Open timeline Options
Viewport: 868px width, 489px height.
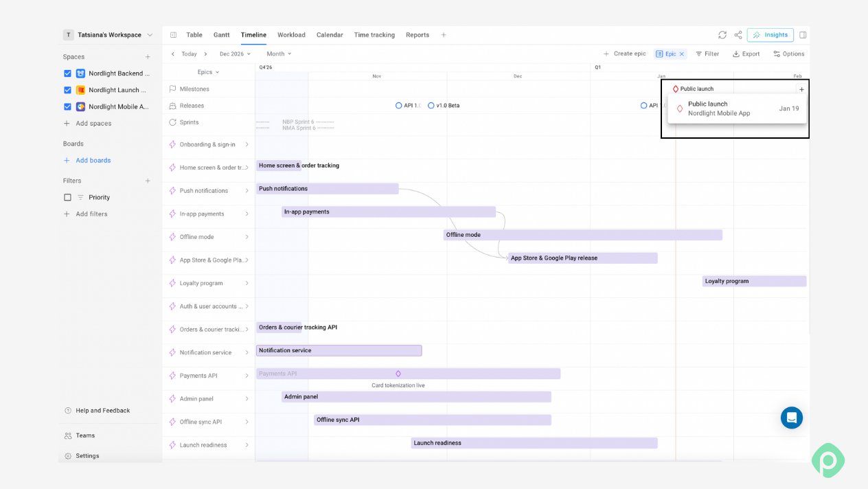tap(788, 54)
